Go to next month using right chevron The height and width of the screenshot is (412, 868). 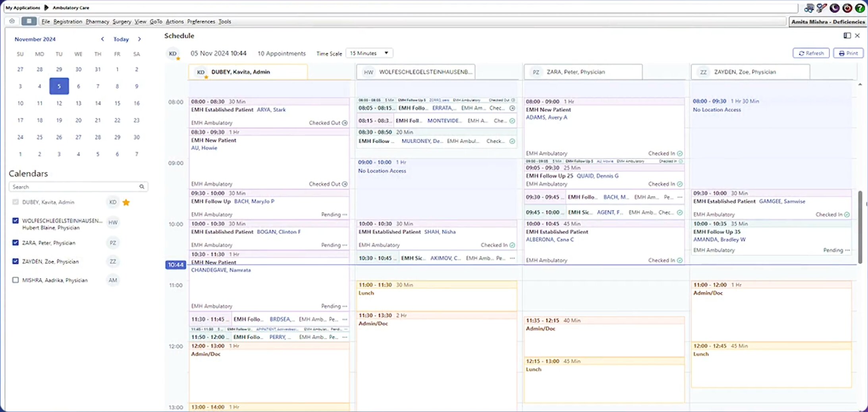139,39
